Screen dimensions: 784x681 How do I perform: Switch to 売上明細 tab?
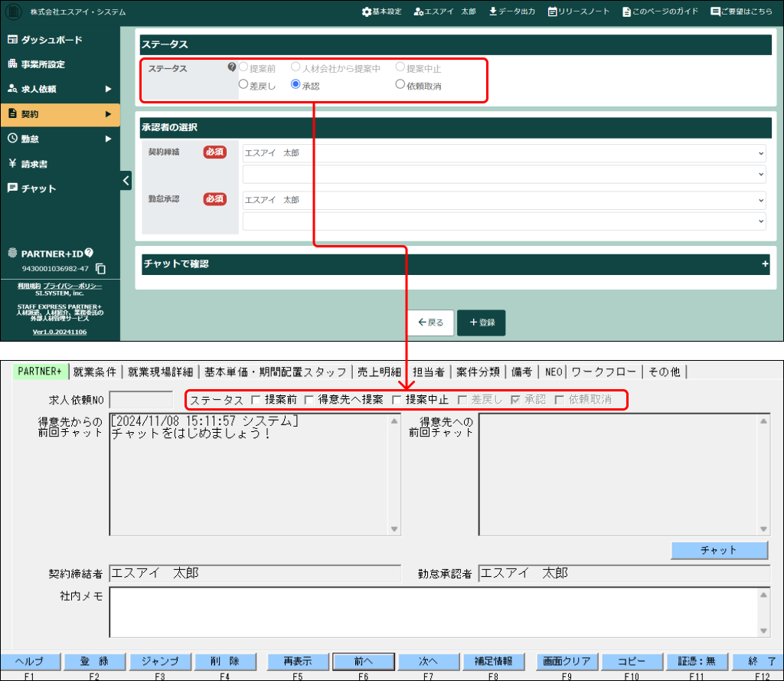point(380,372)
